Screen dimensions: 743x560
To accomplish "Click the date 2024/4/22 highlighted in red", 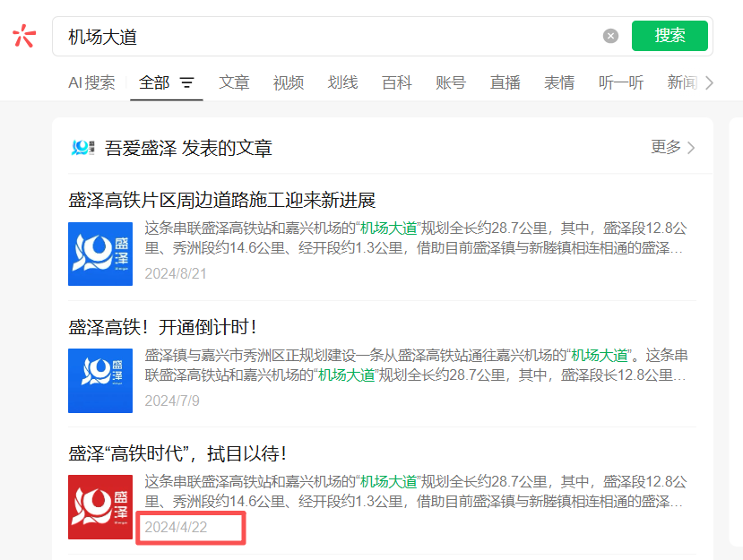I will pyautogui.click(x=176, y=528).
